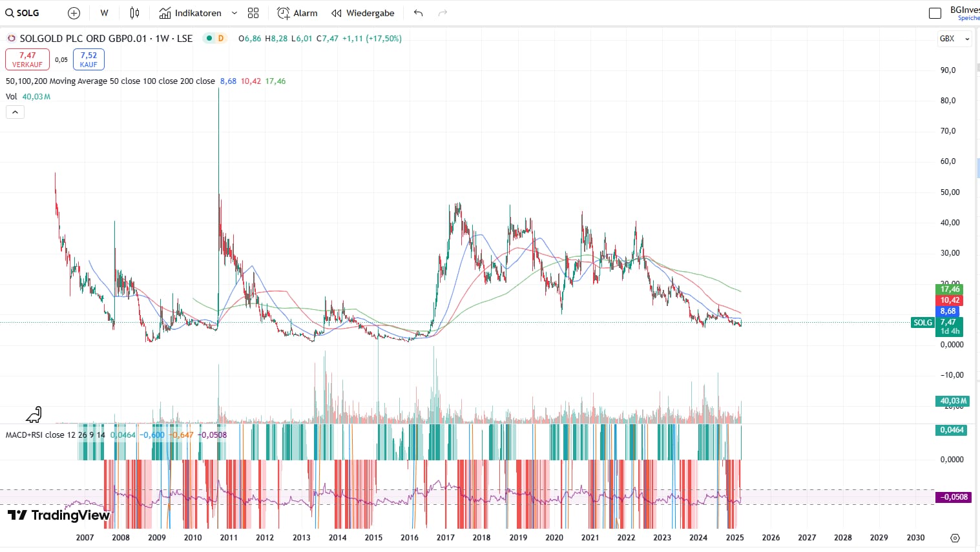Redo the last undone chart action
The width and height of the screenshot is (980, 552).
click(443, 13)
